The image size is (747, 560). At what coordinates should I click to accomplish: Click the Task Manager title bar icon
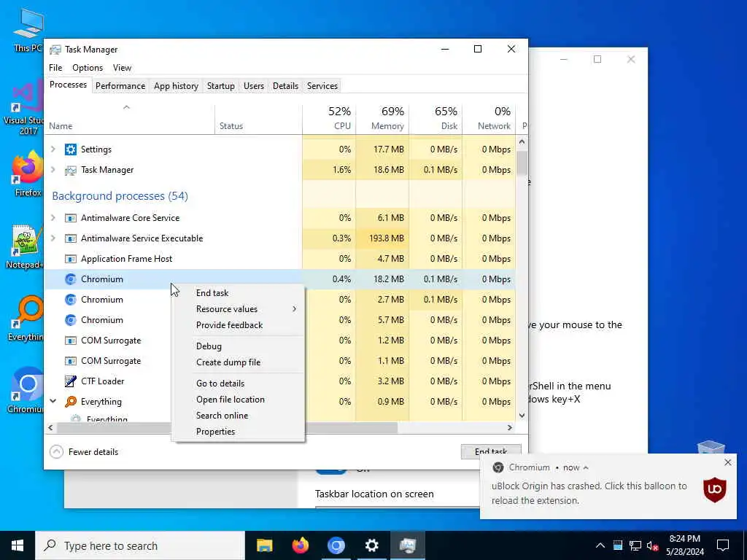coord(55,50)
